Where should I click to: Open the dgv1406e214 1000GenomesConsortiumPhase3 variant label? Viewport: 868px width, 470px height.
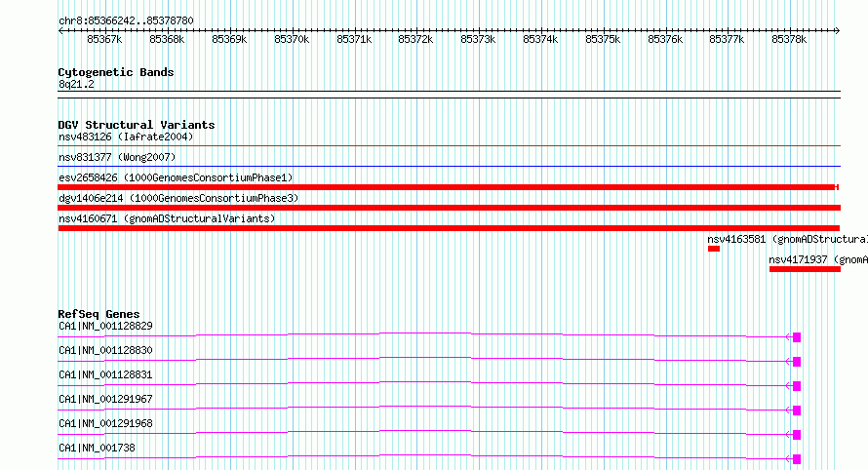(178, 198)
